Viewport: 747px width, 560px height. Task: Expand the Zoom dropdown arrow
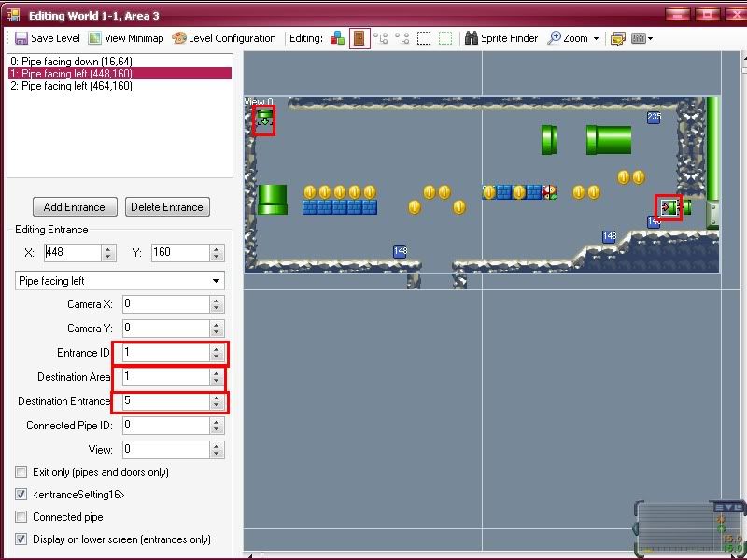coord(596,38)
